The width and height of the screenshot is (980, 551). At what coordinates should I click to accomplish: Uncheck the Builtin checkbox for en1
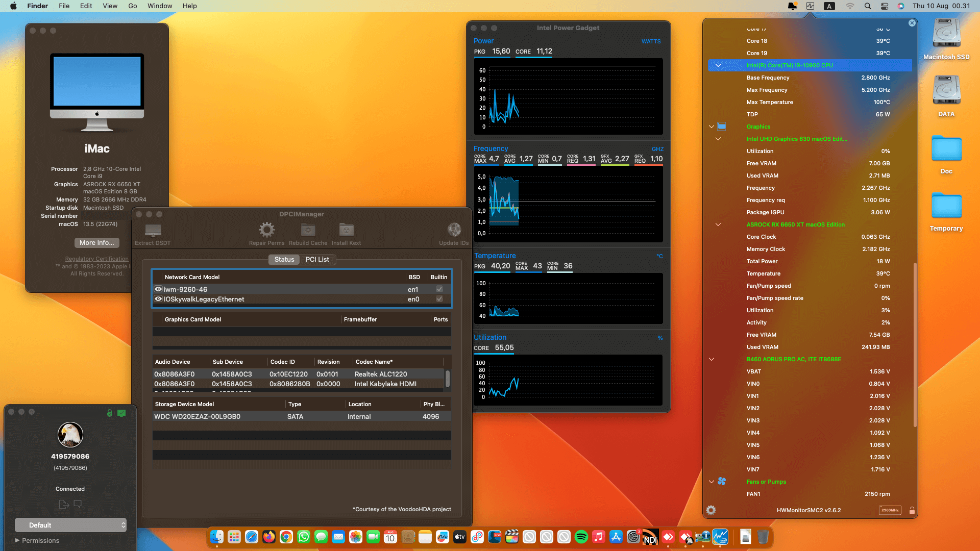point(438,289)
